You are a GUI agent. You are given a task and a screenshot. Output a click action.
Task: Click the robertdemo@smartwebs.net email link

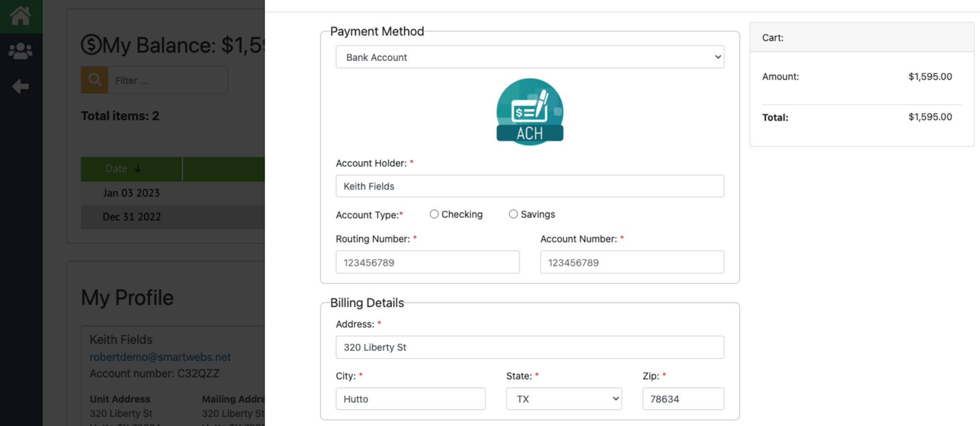[x=160, y=357]
